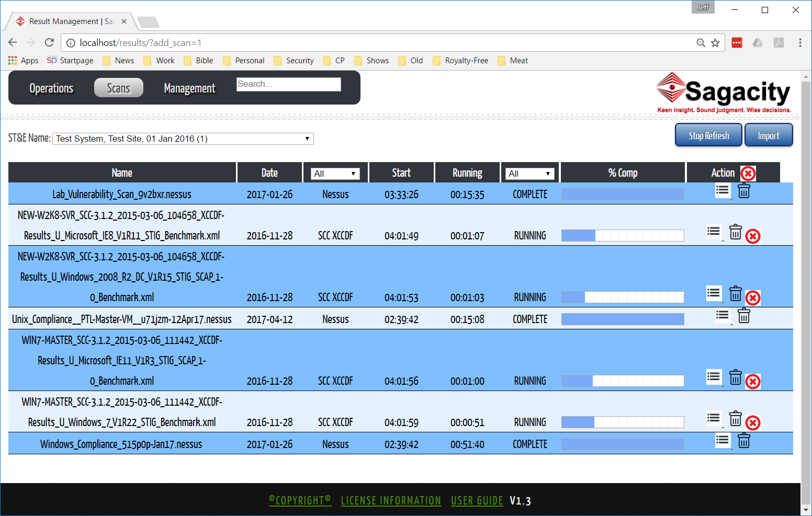Screen dimensions: 812x516
Task: Toggle the bookmark star in the address bar
Action: (715, 42)
